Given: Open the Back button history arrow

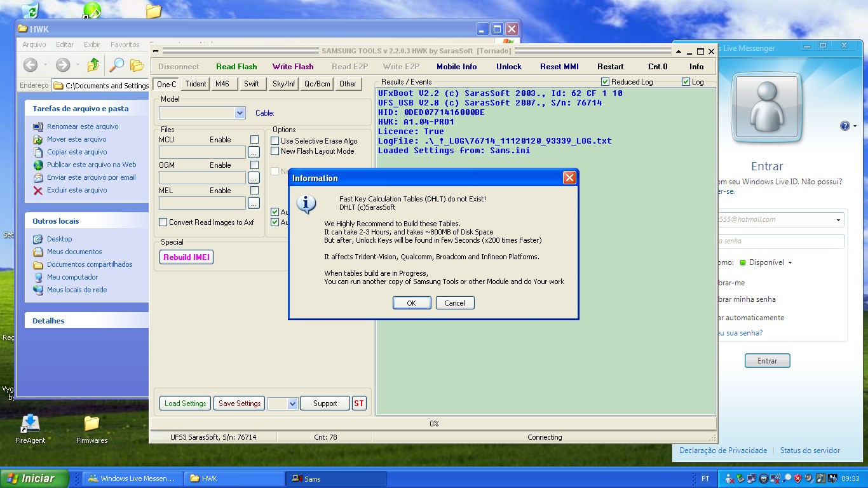Looking at the screenshot, I should coord(44,65).
